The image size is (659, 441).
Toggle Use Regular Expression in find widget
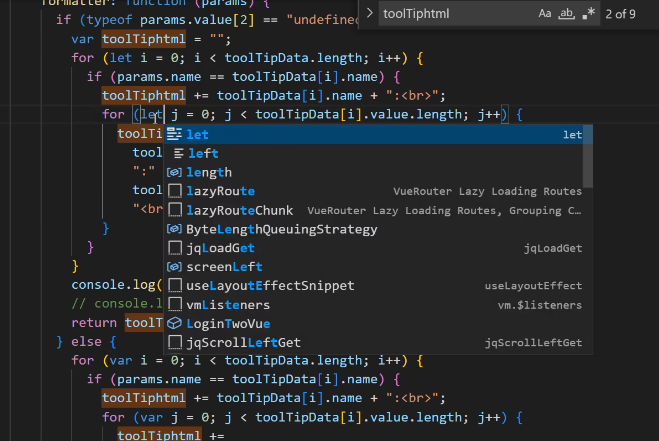tap(588, 14)
